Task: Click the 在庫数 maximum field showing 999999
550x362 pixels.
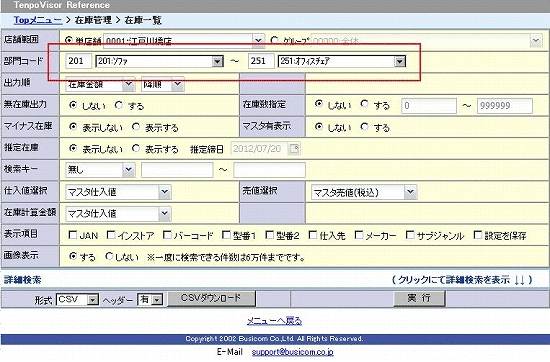Action: click(x=505, y=106)
